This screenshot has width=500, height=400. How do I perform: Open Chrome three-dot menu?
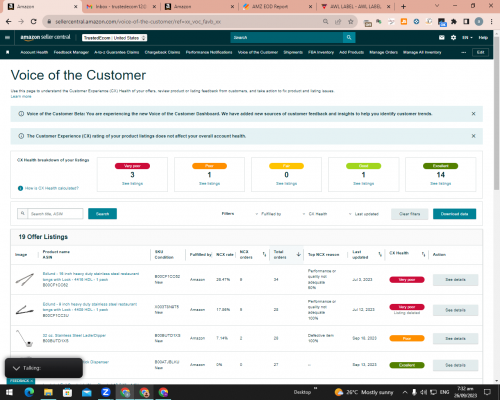[x=491, y=22]
